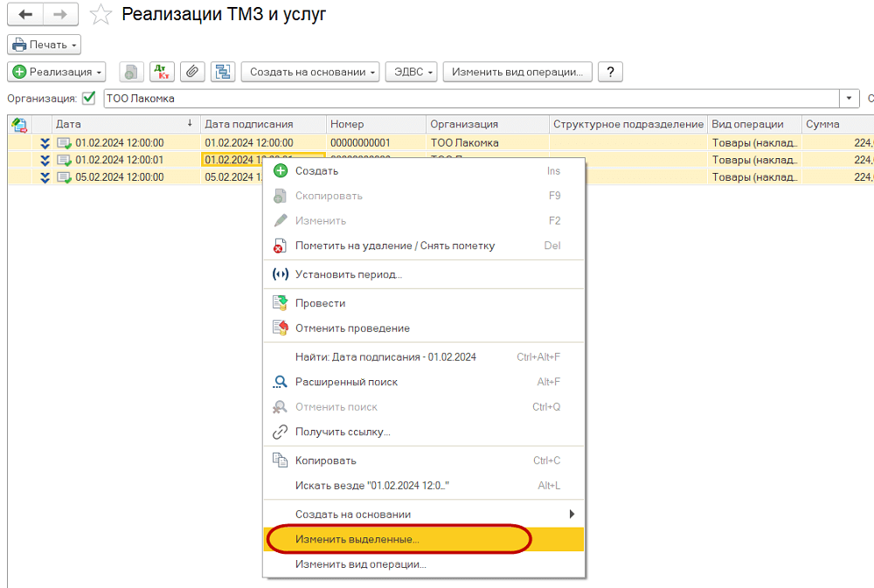This screenshot has height=588, width=874.
Task: Choose Скопировать in the context menu
Action: [x=424, y=197]
